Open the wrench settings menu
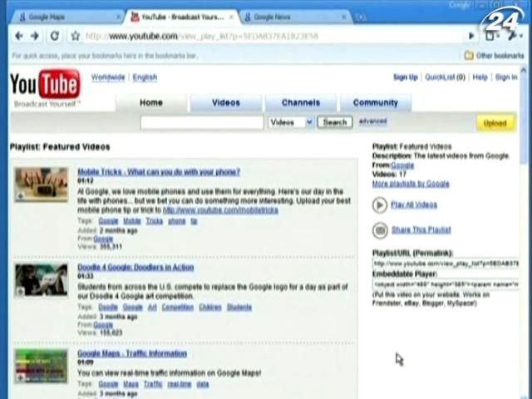Viewport: 532px width, 399px height. point(515,36)
